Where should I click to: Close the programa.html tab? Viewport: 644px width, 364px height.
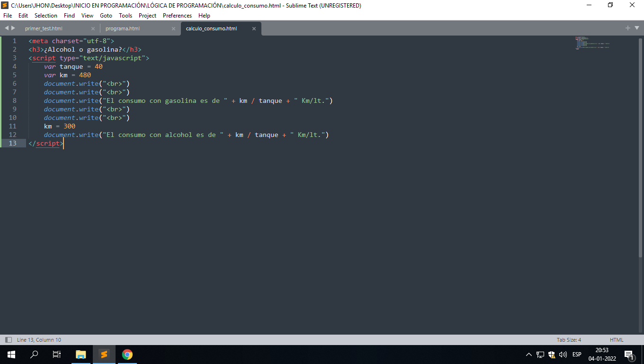(173, 28)
